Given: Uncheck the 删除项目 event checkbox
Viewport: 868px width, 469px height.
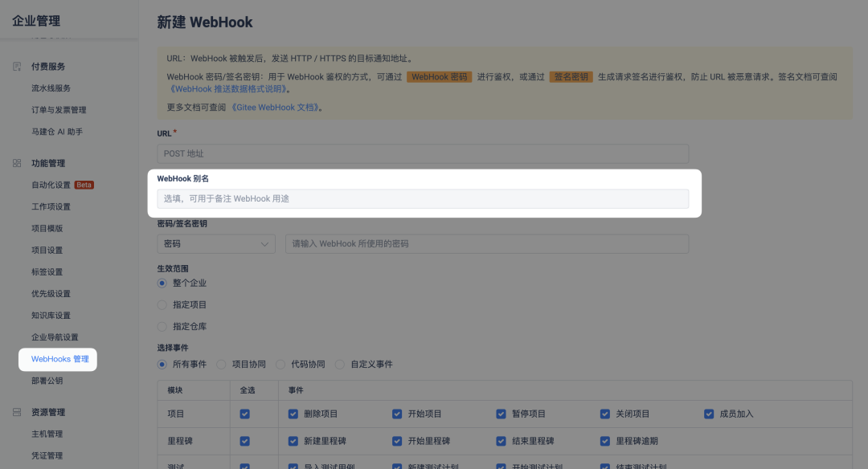Looking at the screenshot, I should tap(293, 414).
